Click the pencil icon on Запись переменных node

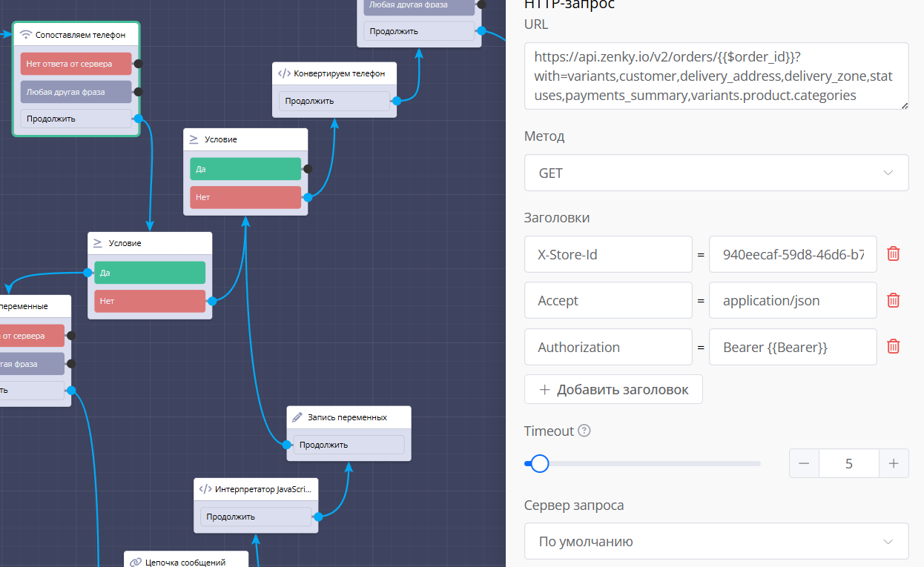coord(297,417)
